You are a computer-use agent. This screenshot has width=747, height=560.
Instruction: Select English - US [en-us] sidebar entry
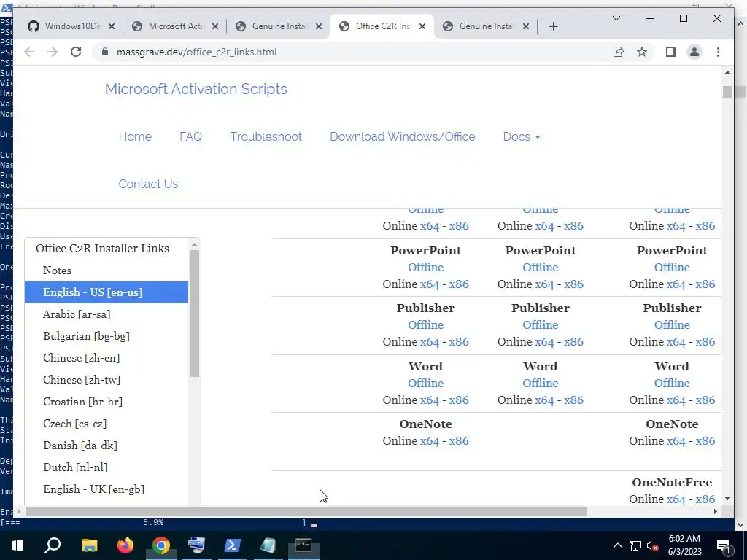click(x=107, y=292)
